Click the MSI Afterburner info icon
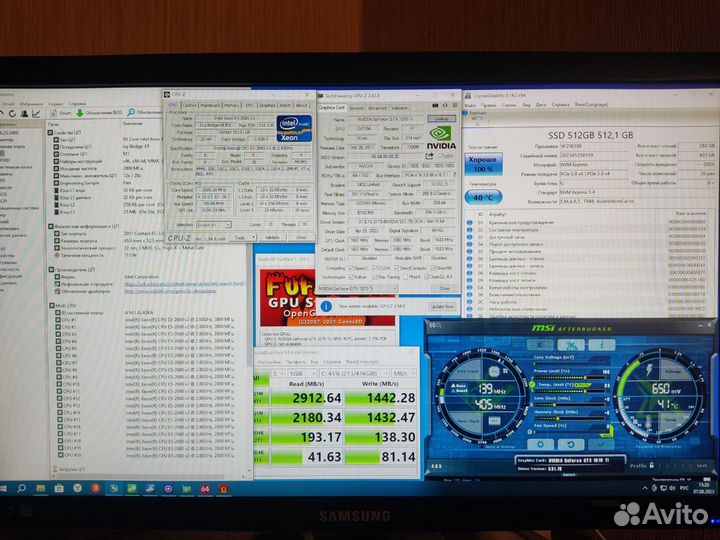This screenshot has width=720, height=540. coord(602,344)
